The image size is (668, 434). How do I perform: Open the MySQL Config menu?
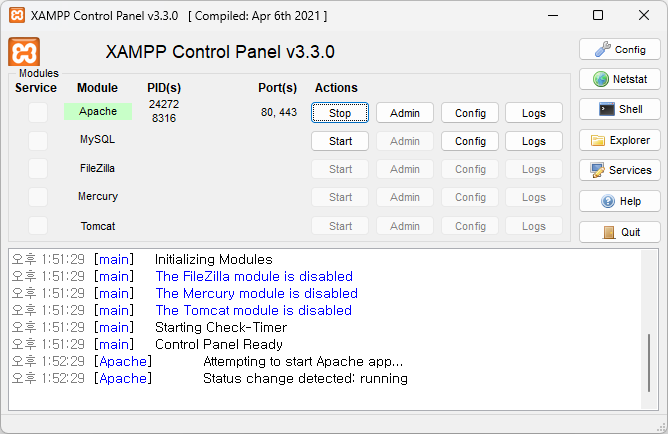[470, 141]
